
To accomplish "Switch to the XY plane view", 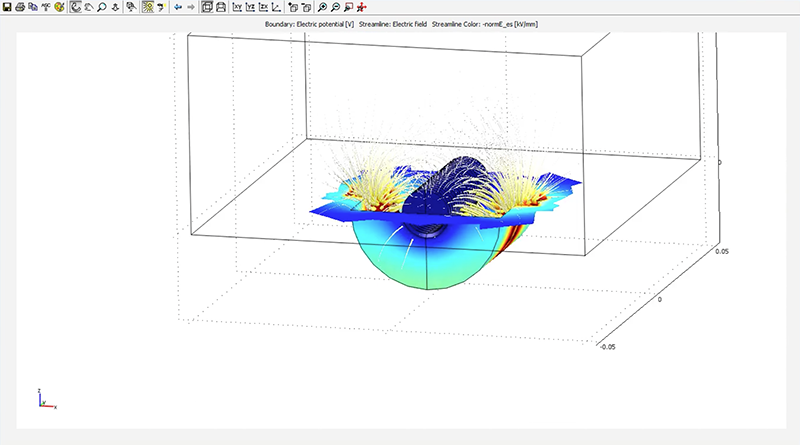I will pyautogui.click(x=236, y=7).
